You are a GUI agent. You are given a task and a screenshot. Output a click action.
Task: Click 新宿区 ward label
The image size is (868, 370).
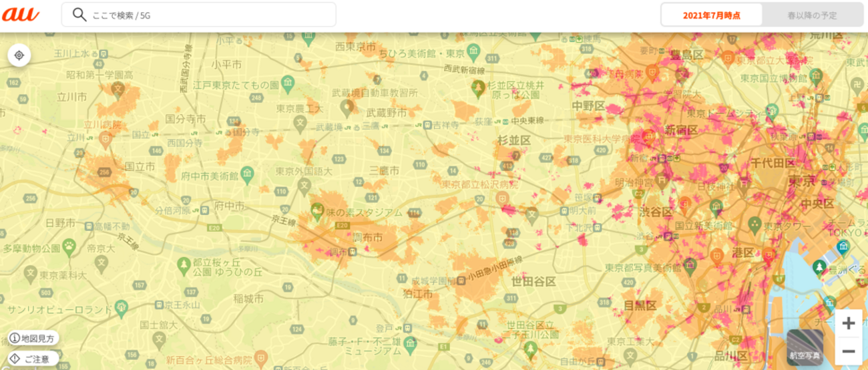point(681,129)
